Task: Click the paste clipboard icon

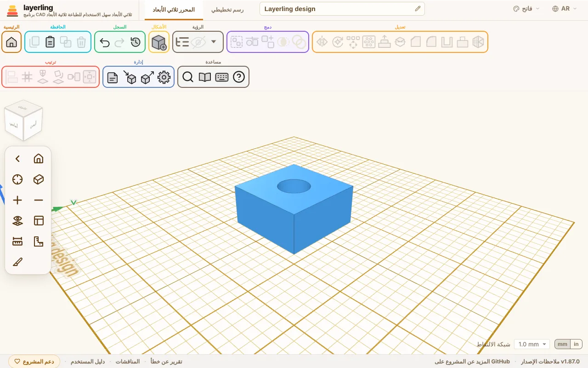Action: click(50, 42)
